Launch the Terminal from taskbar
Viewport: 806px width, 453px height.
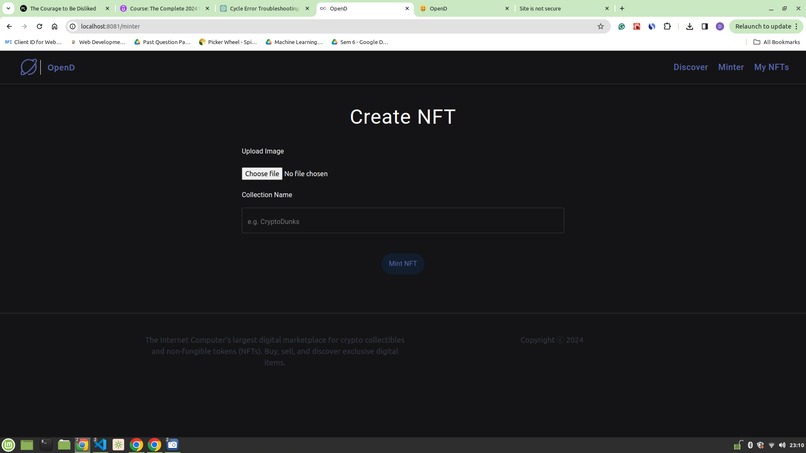[46, 445]
